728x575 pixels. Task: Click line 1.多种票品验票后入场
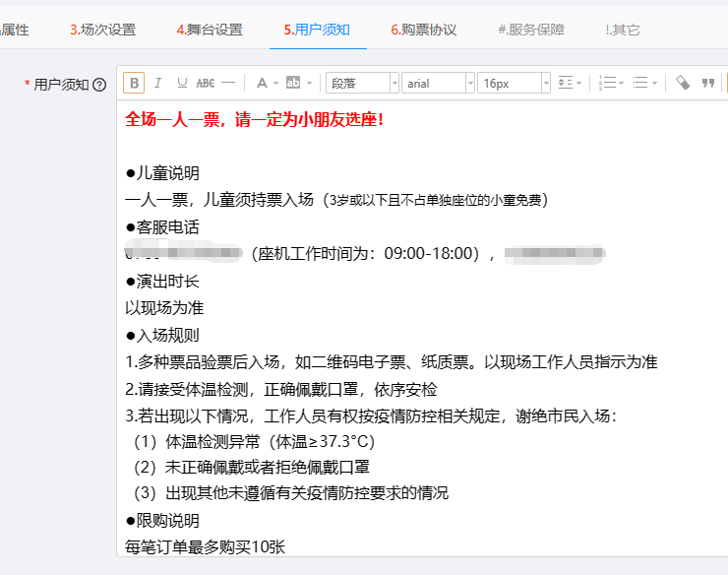pos(392,362)
